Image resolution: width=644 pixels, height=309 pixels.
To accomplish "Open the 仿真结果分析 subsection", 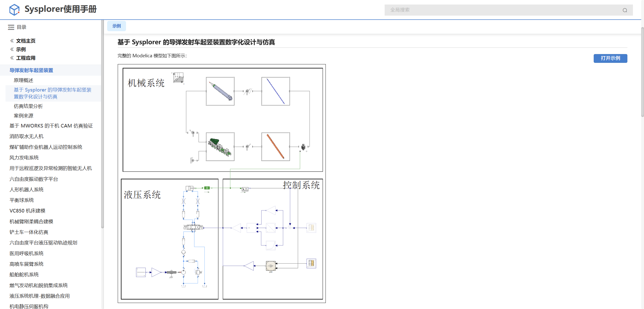I will (x=28, y=106).
